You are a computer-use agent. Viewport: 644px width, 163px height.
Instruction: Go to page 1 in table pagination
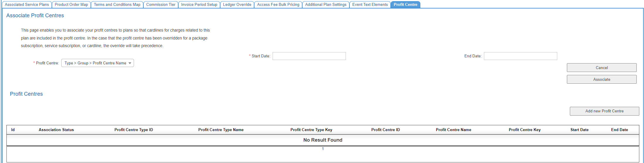pyautogui.click(x=323, y=149)
